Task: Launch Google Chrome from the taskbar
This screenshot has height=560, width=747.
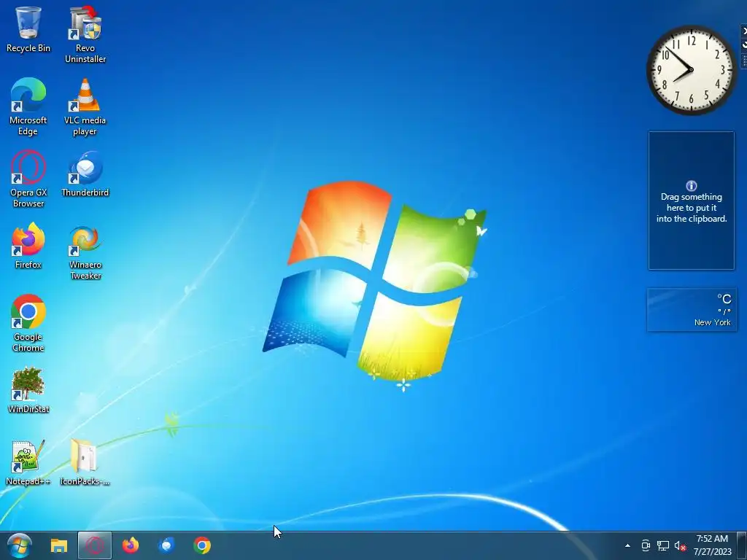Action: [202, 545]
